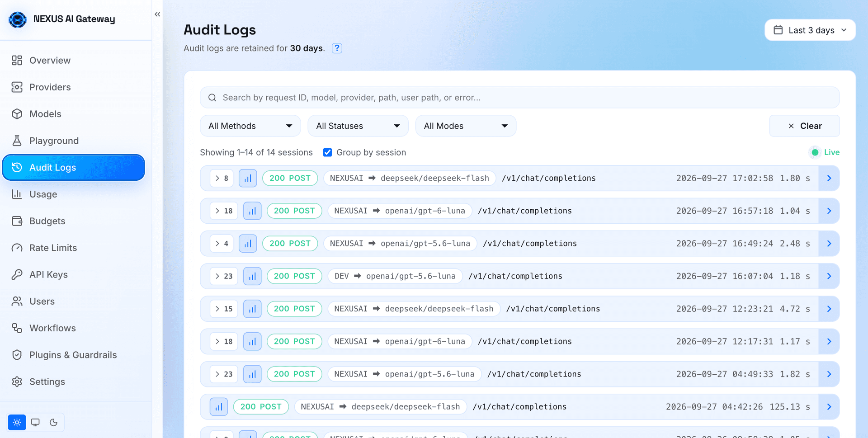
Task: Open stats chart icon for 17:02:58 session
Action: pos(248,178)
